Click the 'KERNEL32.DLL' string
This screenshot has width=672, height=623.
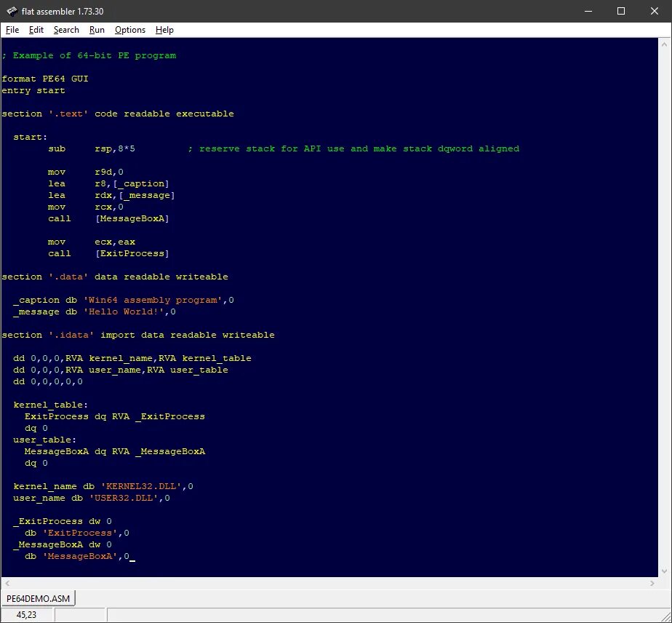click(x=141, y=486)
